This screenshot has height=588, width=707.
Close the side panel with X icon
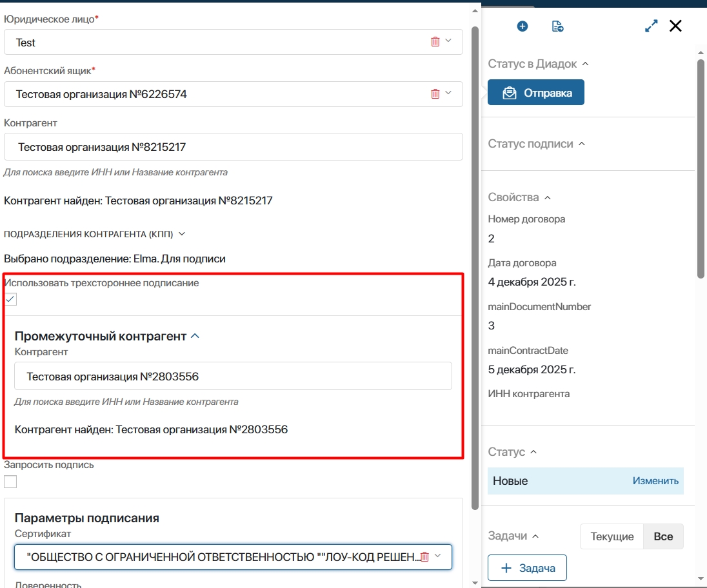(675, 26)
